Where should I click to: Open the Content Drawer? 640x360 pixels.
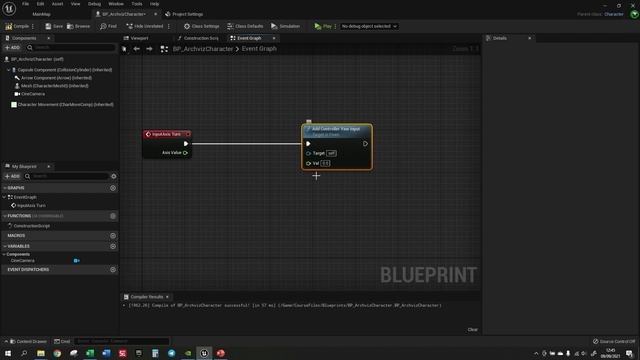(27, 341)
